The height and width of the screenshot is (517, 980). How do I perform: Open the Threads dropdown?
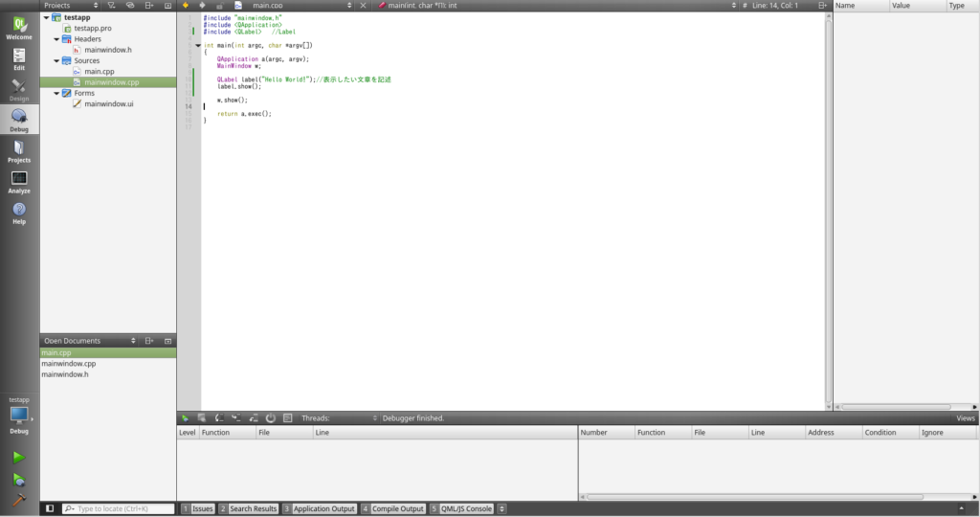point(340,418)
